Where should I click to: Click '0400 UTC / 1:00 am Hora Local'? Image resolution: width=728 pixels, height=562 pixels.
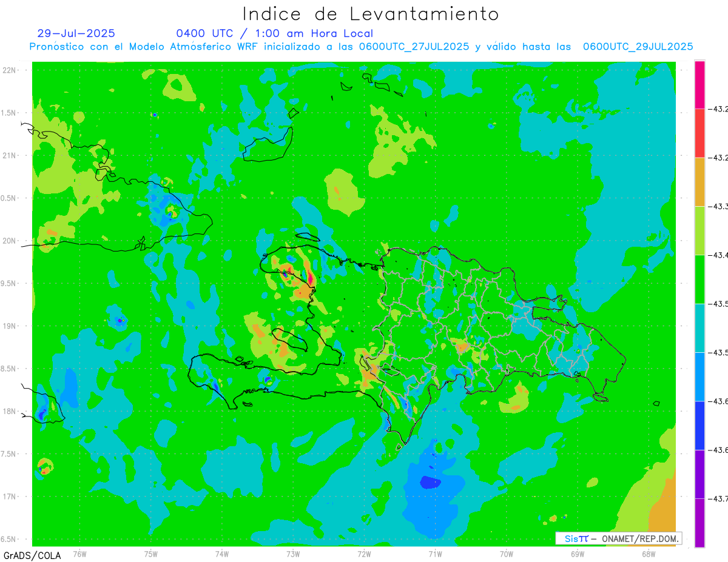coord(274,33)
